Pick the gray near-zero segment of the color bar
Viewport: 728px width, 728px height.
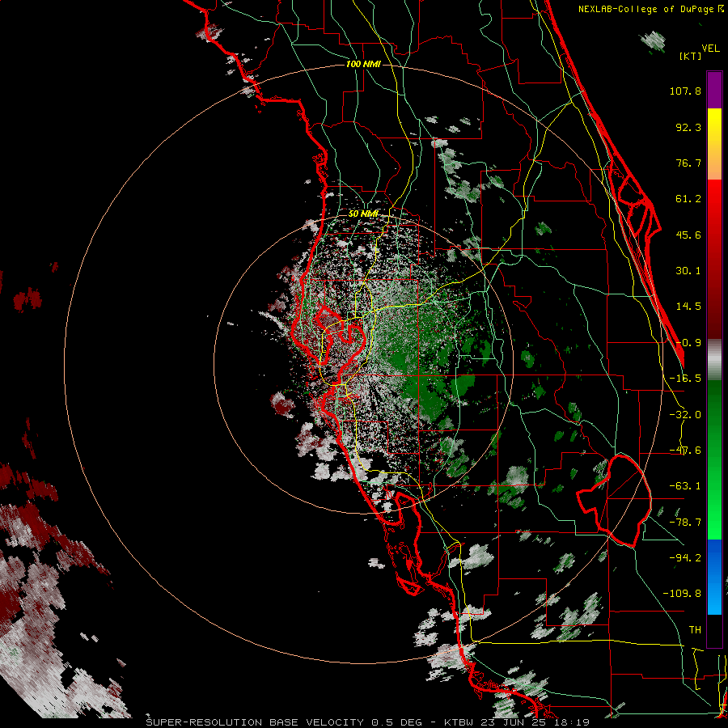pos(714,360)
